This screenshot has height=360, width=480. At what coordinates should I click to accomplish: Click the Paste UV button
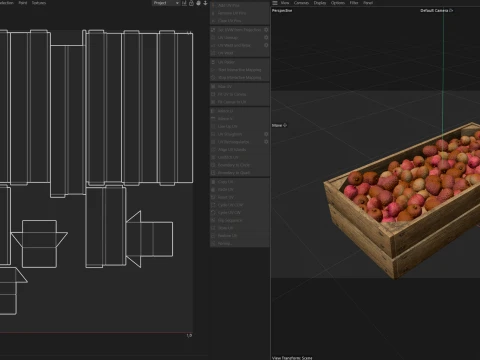pos(240,189)
